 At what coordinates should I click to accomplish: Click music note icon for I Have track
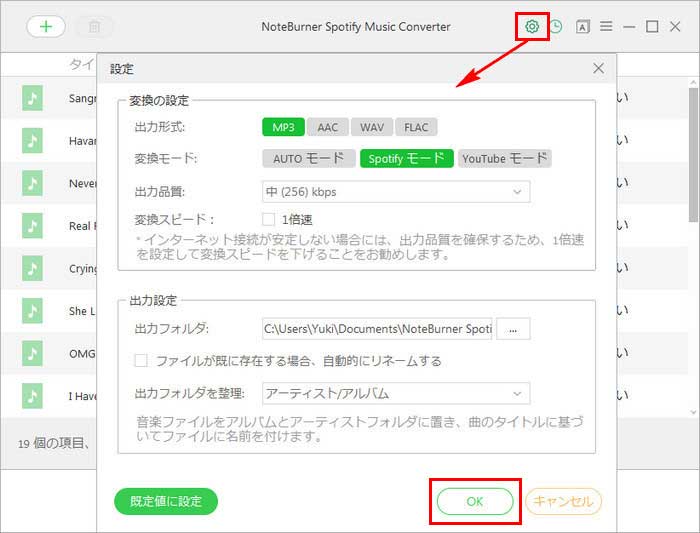(x=32, y=396)
